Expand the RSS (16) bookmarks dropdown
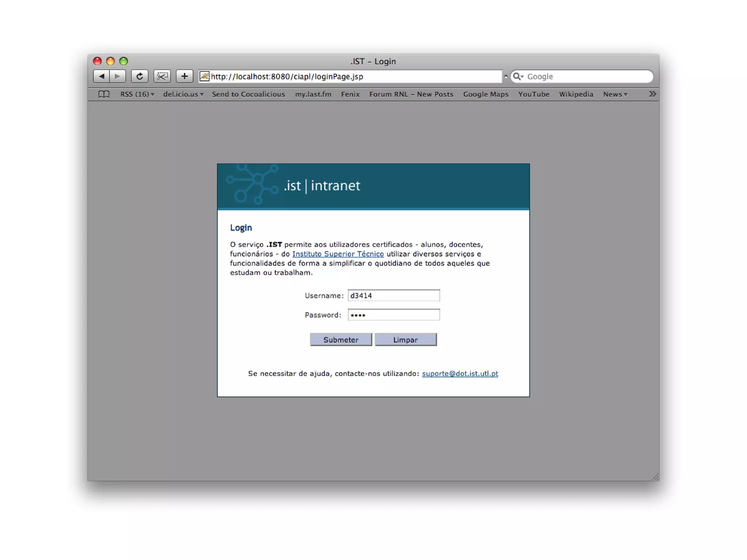The height and width of the screenshot is (560, 747). coord(137,94)
